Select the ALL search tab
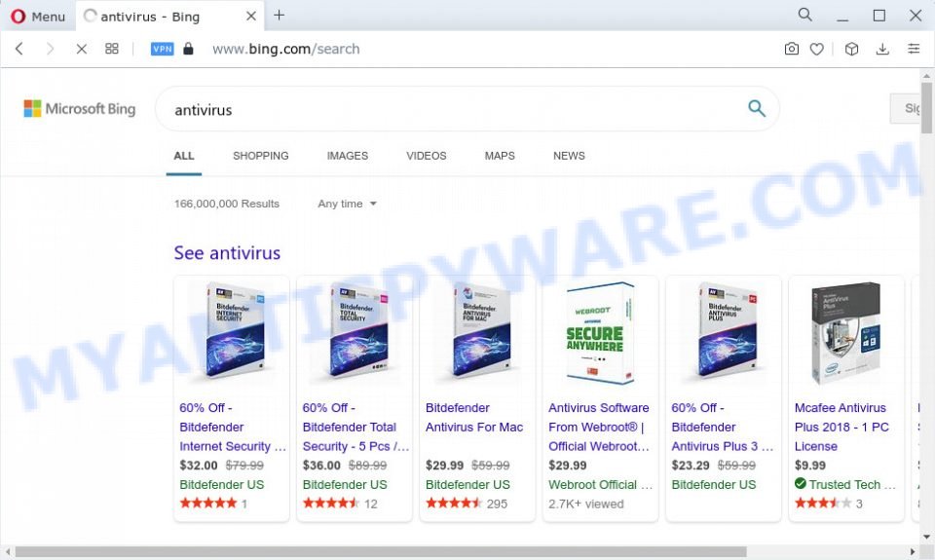The height and width of the screenshot is (560, 935). click(x=184, y=156)
